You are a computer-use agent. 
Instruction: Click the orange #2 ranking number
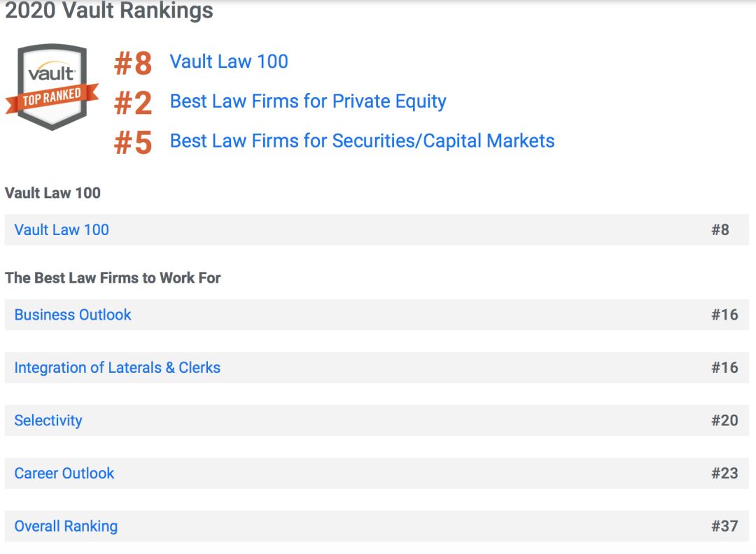pyautogui.click(x=133, y=103)
